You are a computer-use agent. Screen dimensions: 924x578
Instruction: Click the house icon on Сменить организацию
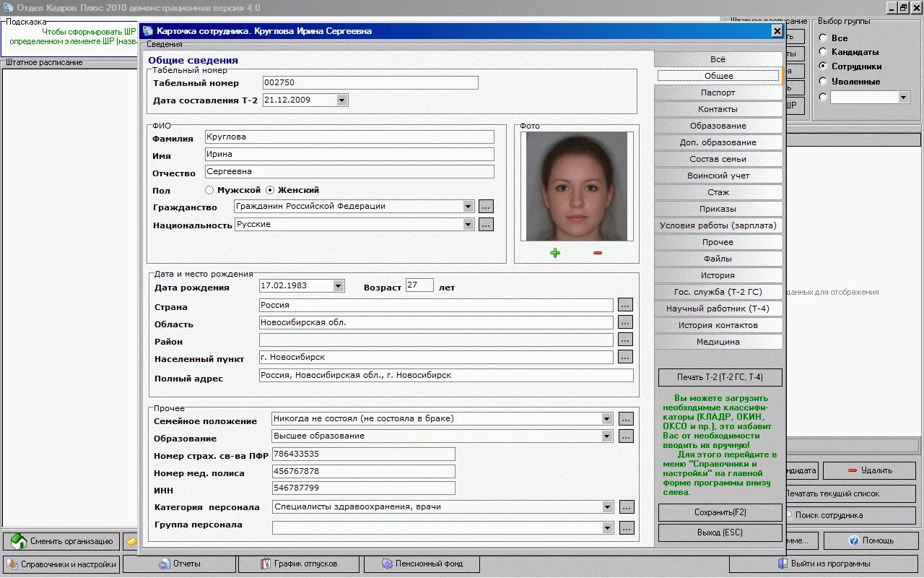tap(17, 540)
